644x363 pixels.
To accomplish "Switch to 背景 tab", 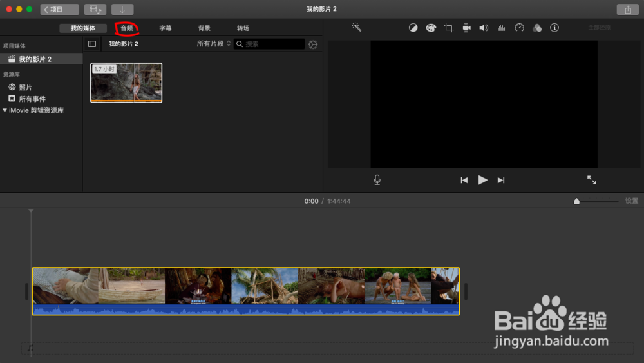I will (204, 28).
